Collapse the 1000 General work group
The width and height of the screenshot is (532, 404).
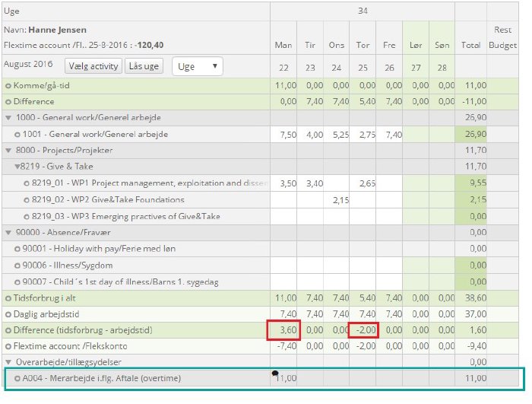pyautogui.click(x=8, y=118)
